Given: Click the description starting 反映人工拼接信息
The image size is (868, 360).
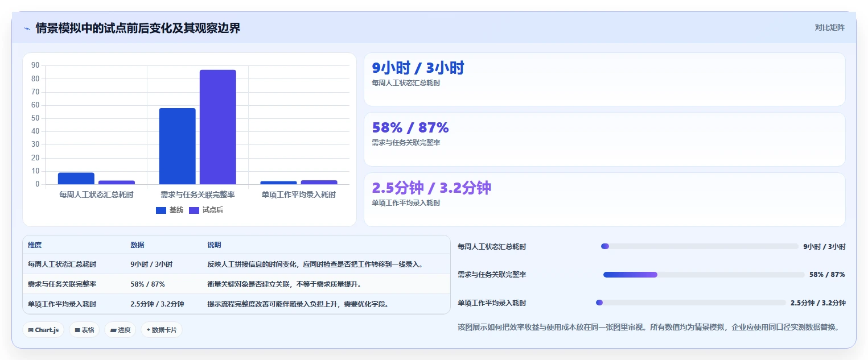Looking at the screenshot, I should pyautogui.click(x=315, y=264).
